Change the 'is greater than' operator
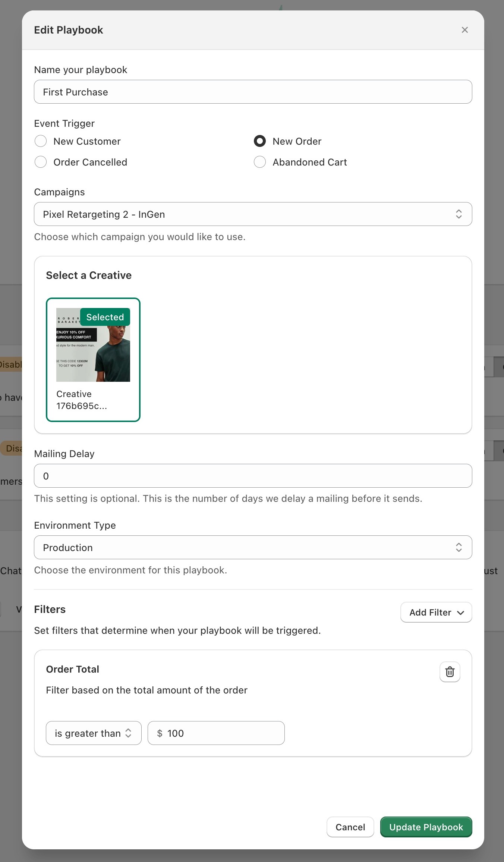This screenshot has width=504, height=862. 94,733
